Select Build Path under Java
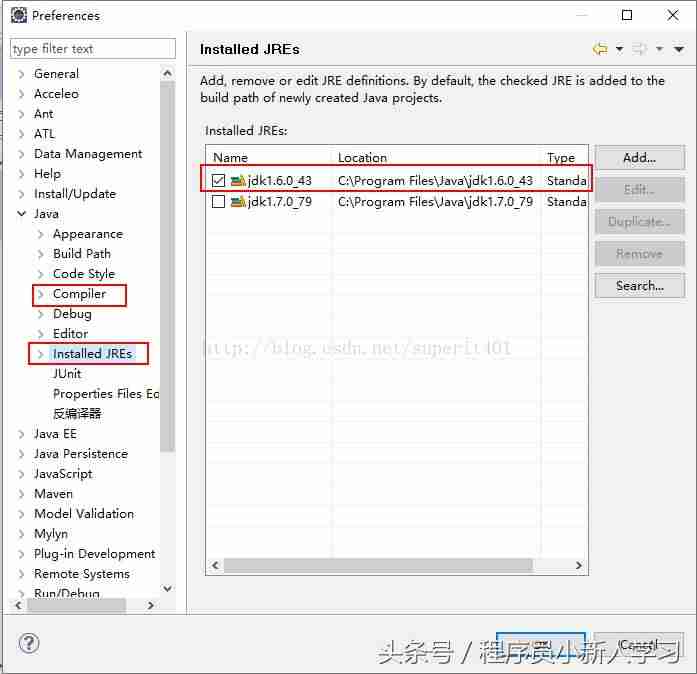The image size is (697, 674). coord(82,254)
